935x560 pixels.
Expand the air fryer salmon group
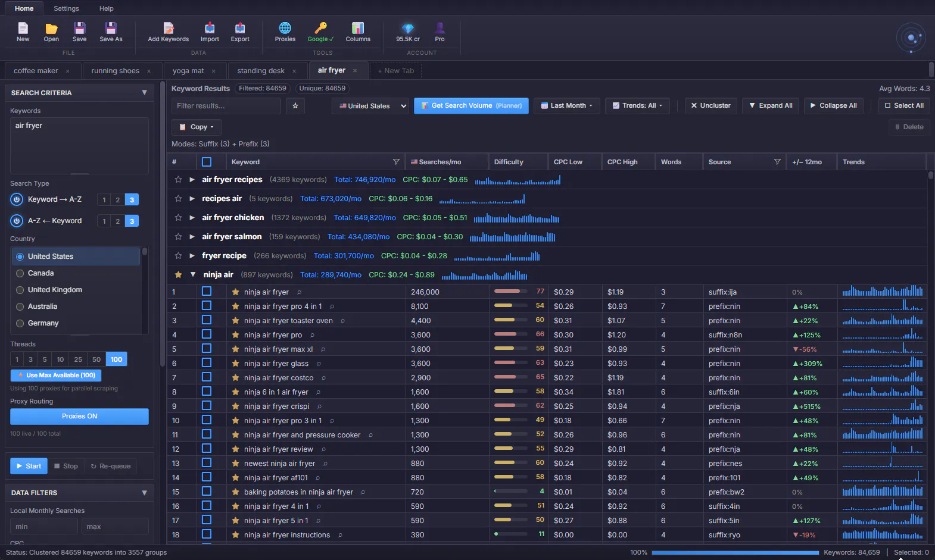(192, 237)
